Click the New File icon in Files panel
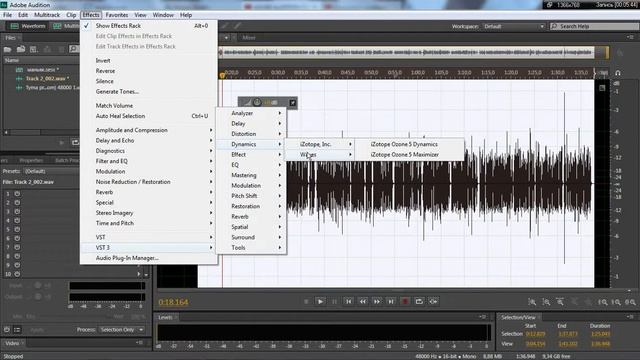Screen dimensions: 640x360 click(x=34, y=49)
